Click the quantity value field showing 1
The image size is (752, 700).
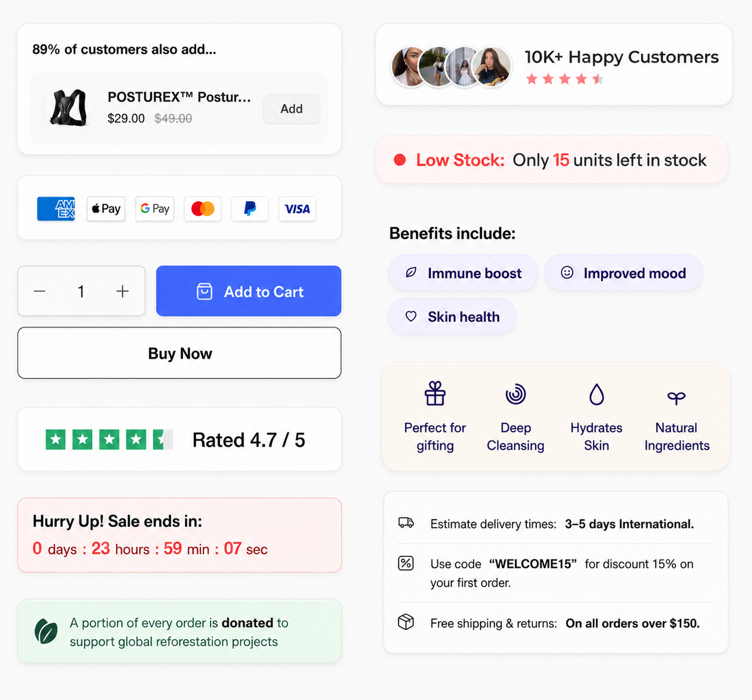pyautogui.click(x=81, y=291)
